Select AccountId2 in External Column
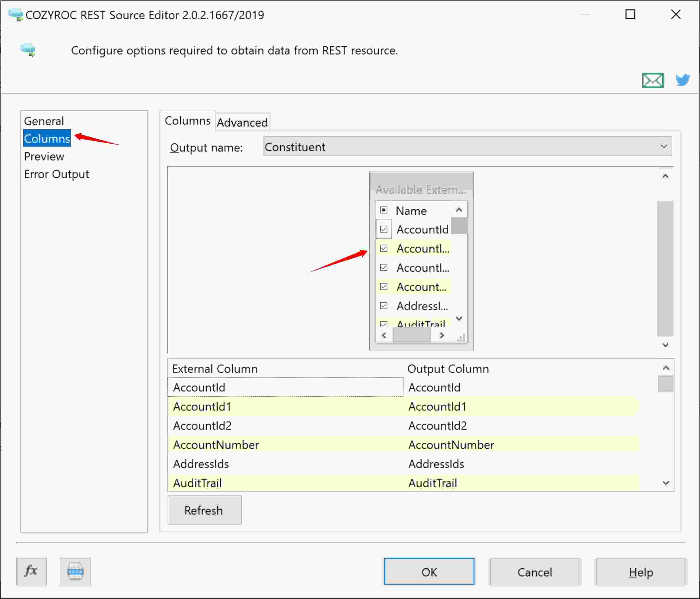 pos(286,426)
